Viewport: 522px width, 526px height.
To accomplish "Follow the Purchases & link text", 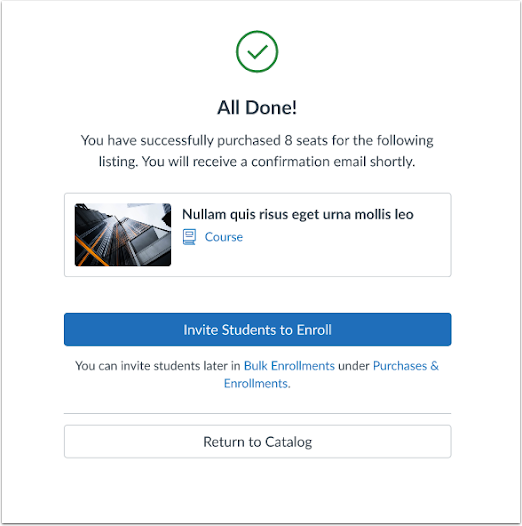I will coord(406,366).
